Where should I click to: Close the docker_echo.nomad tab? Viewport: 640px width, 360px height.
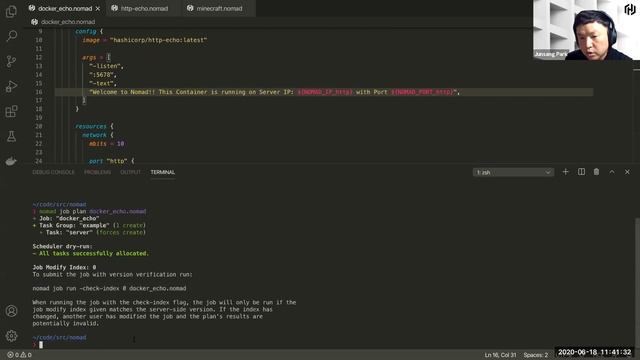[x=98, y=8]
